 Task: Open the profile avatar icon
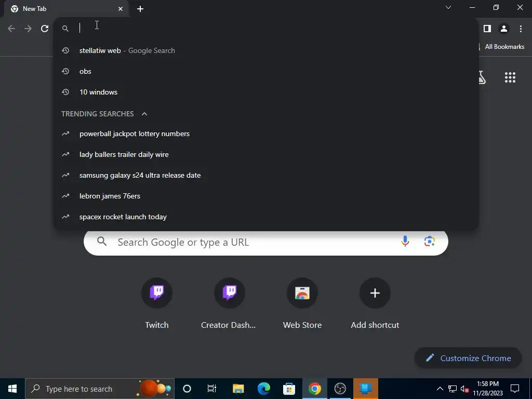coord(504,29)
